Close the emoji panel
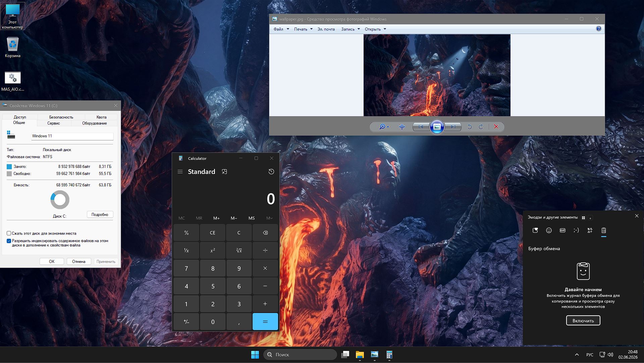This screenshot has height=363, width=644. coord(637,216)
